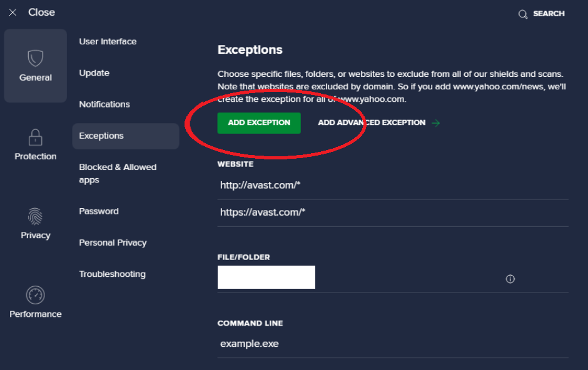Open the Notifications settings section
Image resolution: width=588 pixels, height=370 pixels.
[x=104, y=104]
